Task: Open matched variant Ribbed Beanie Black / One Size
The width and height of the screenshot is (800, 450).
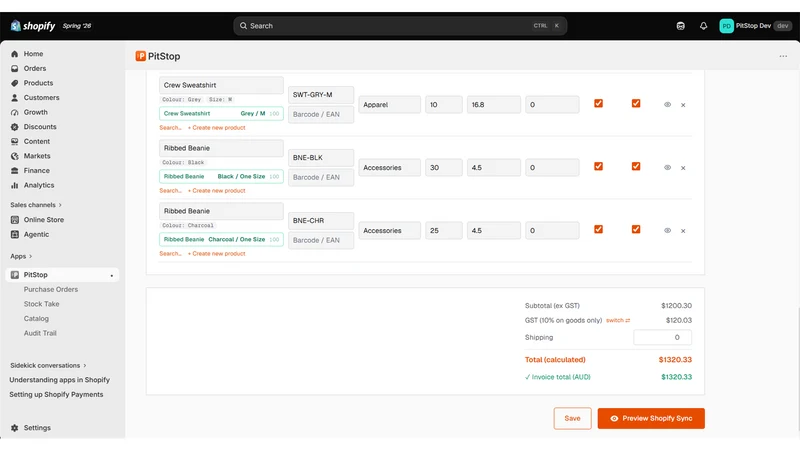Action: coord(221,177)
